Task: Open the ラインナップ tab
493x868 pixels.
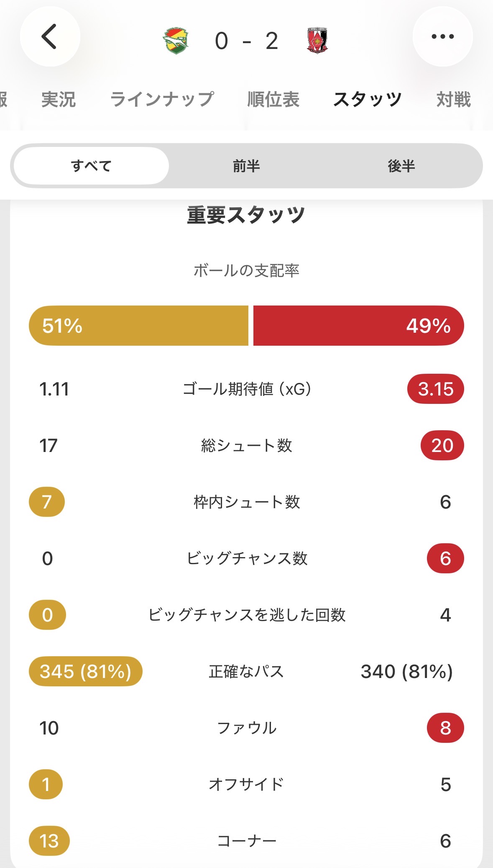Action: pos(162,100)
